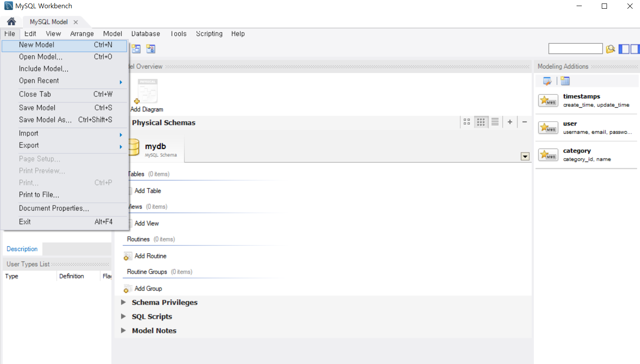Choose Save Model from File menu
This screenshot has height=364, width=640.
[64, 108]
